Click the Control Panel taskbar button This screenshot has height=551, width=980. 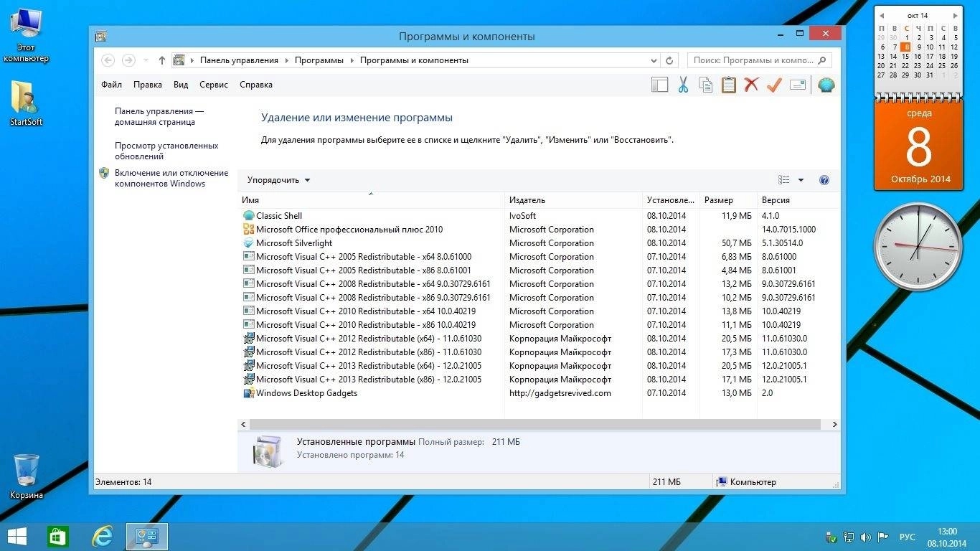tap(147, 537)
